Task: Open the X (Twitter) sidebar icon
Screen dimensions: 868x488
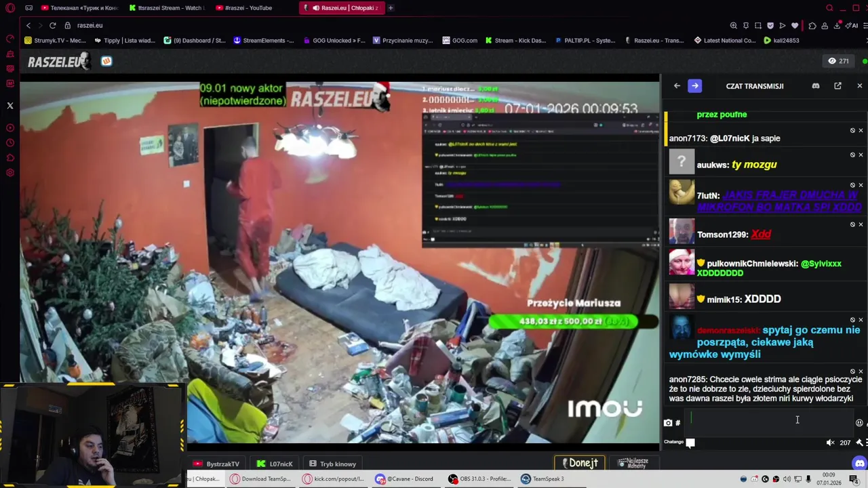Action: 10,106
